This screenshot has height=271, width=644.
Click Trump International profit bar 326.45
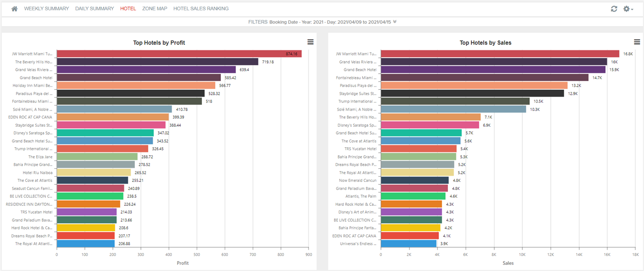pyautogui.click(x=102, y=149)
